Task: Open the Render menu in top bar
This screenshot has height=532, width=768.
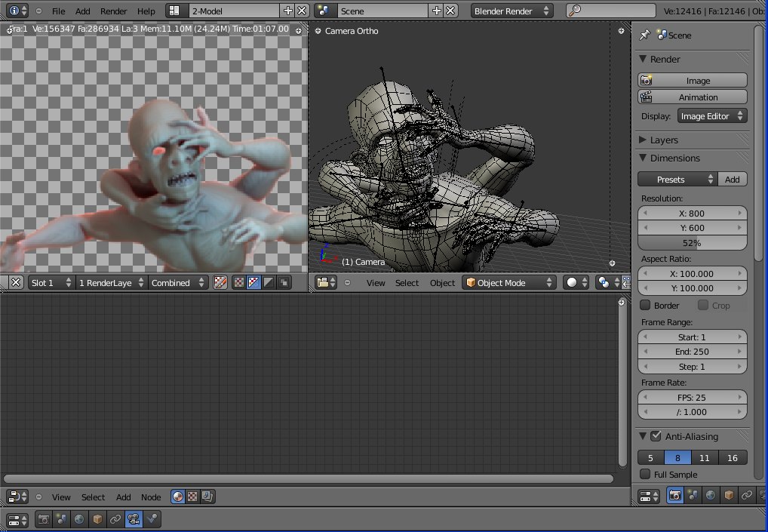Action: pyautogui.click(x=113, y=11)
